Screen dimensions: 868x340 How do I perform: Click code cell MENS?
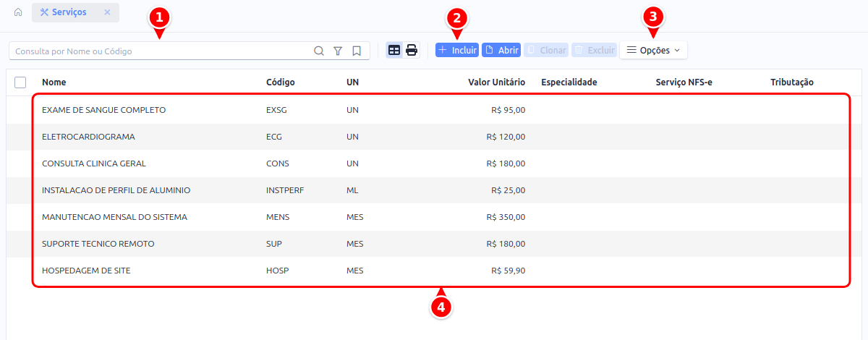(278, 217)
